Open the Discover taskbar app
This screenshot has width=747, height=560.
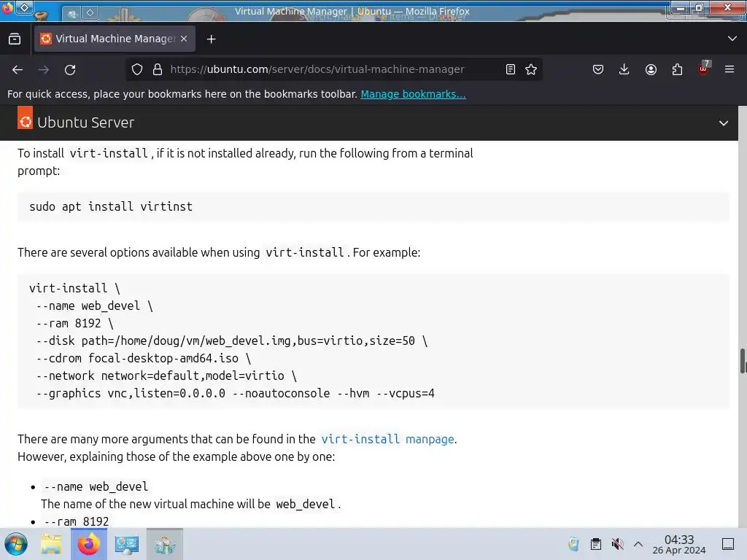(165, 544)
